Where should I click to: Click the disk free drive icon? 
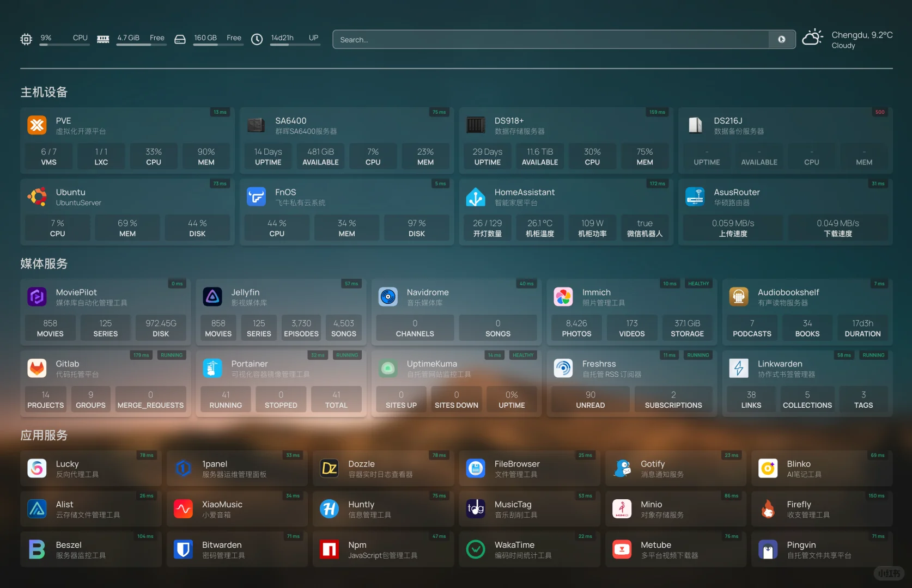coord(180,39)
